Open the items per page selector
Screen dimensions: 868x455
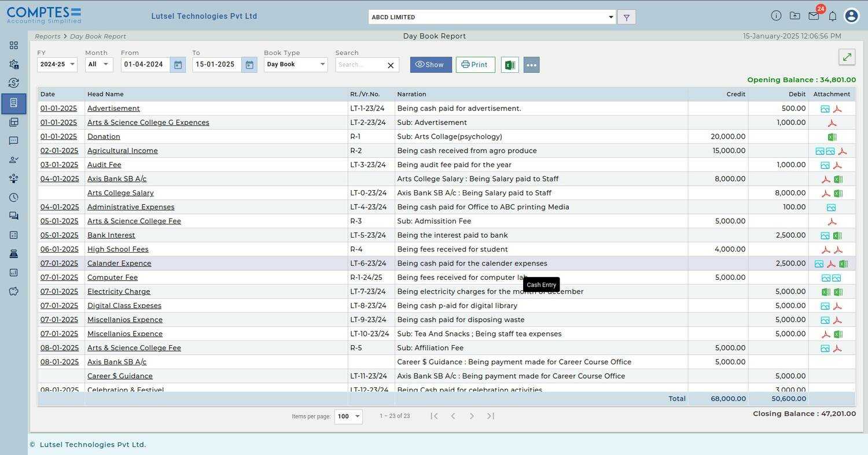click(348, 416)
